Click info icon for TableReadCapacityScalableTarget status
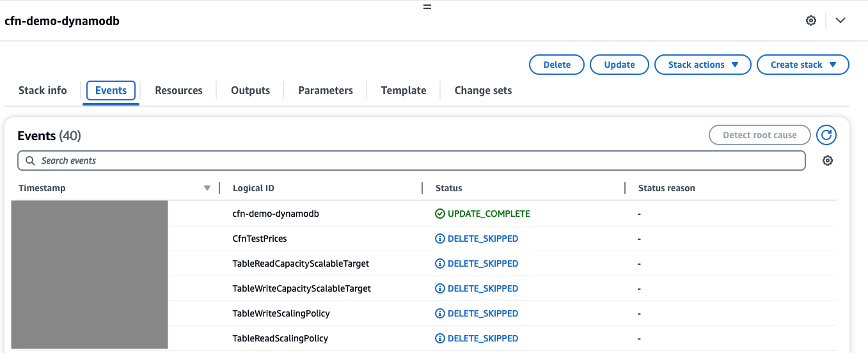The width and height of the screenshot is (868, 353). 439,263
